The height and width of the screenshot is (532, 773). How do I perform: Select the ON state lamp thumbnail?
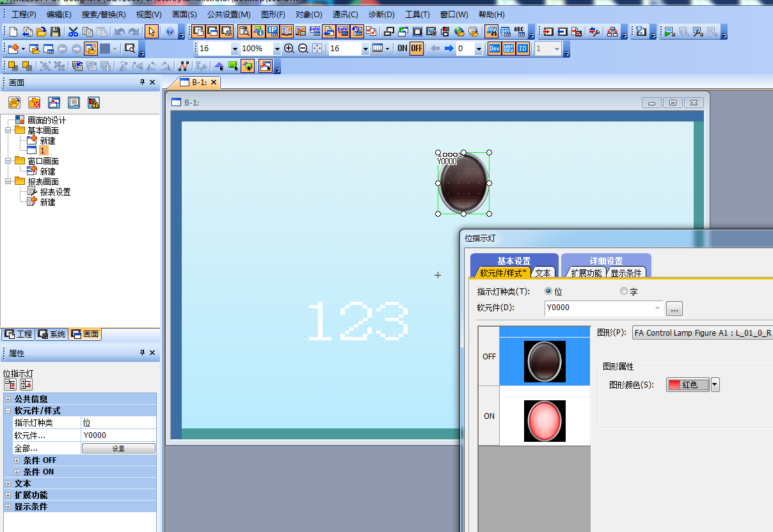tap(545, 421)
